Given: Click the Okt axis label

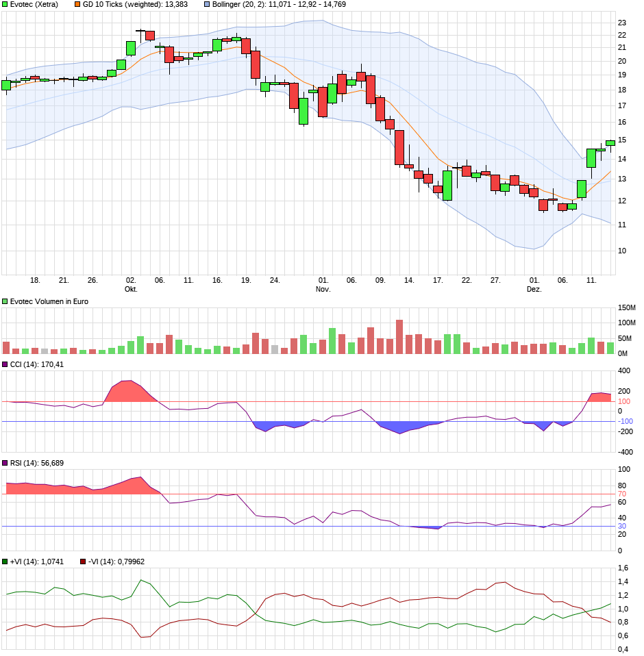Looking at the screenshot, I should [132, 288].
